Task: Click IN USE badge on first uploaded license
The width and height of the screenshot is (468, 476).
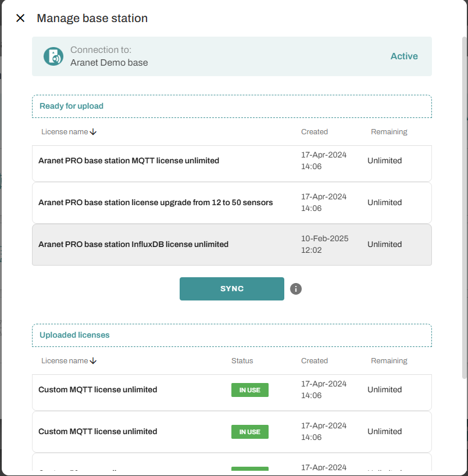Action: click(249, 390)
